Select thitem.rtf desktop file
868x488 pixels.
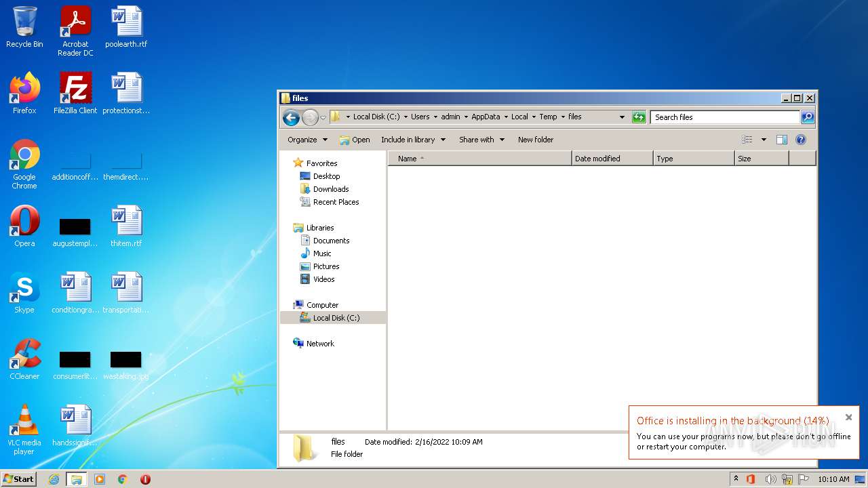point(126,226)
